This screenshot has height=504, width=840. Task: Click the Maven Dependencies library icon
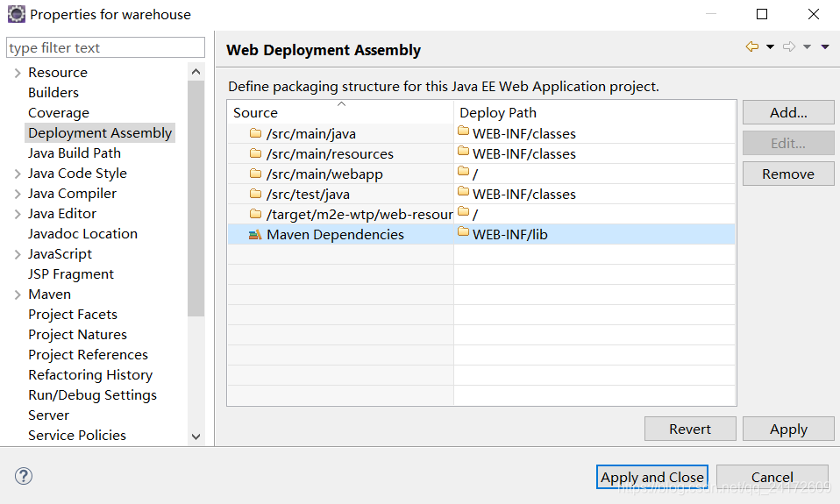click(x=255, y=234)
